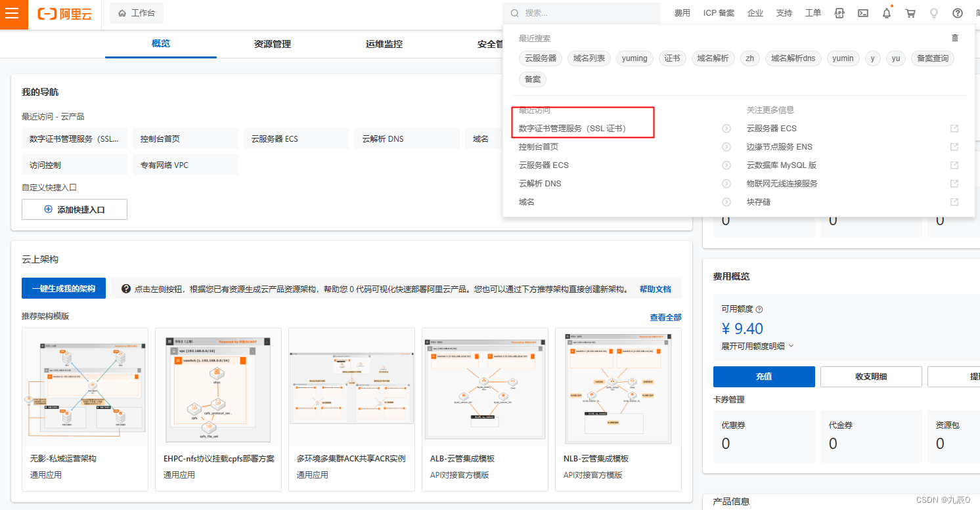The height and width of the screenshot is (510, 980).
Task: Open the notification bell
Action: click(887, 13)
